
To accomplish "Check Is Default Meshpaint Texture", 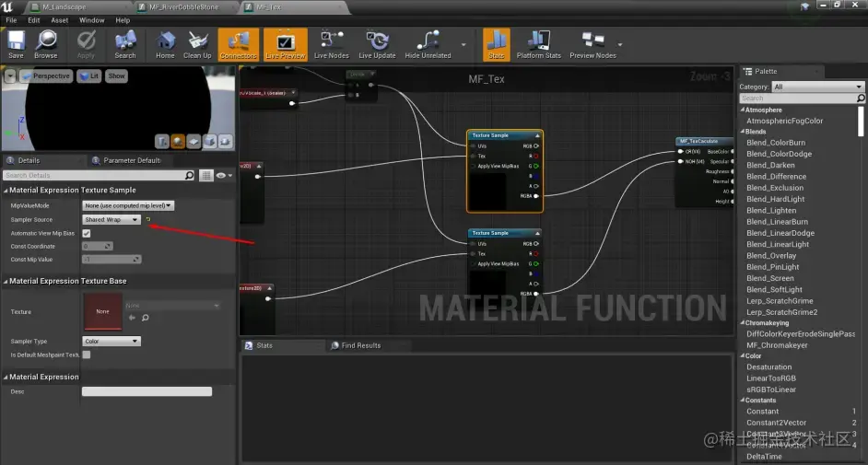I will pyautogui.click(x=87, y=355).
